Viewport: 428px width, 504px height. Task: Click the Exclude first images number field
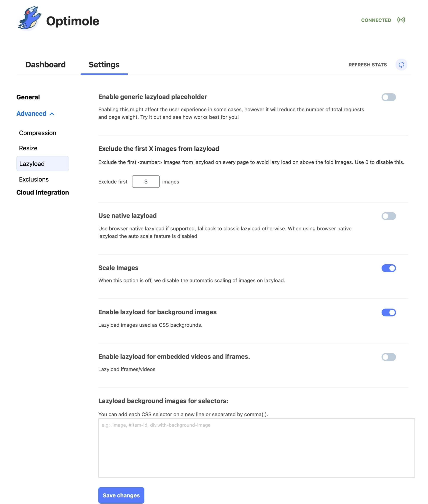(146, 182)
